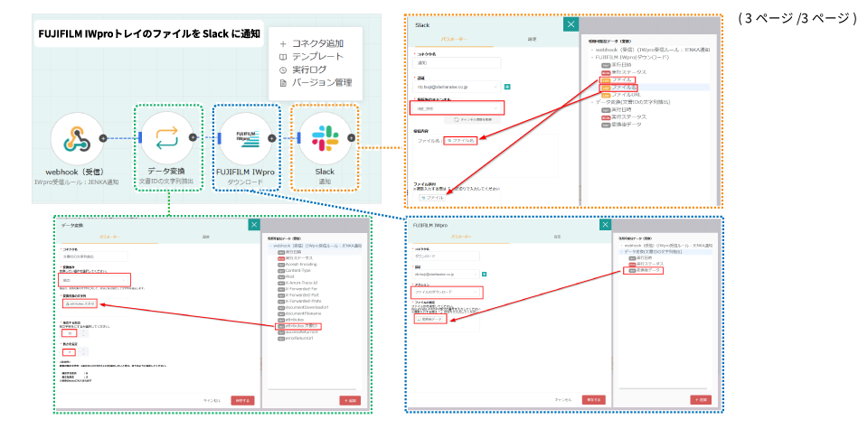Viewport: 868px width, 429px height.
Task: Select documentDownloadUrl in webhook data list
Action: point(303,307)
